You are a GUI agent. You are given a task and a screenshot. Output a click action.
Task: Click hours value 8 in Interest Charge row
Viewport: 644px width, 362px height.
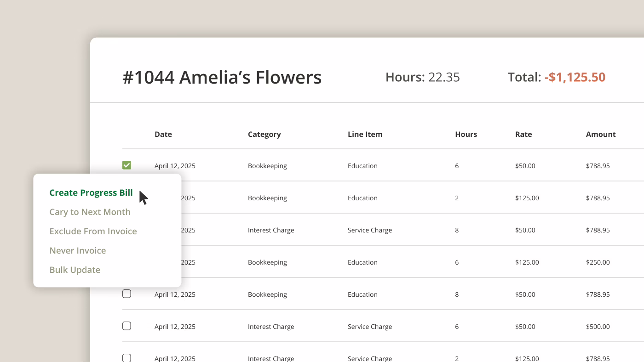pyautogui.click(x=457, y=230)
